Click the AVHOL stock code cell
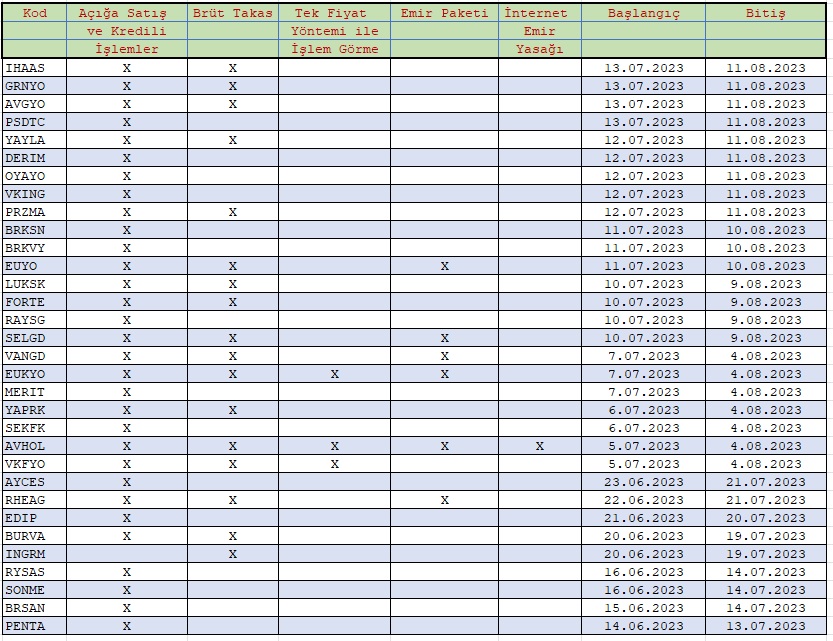 coord(25,446)
